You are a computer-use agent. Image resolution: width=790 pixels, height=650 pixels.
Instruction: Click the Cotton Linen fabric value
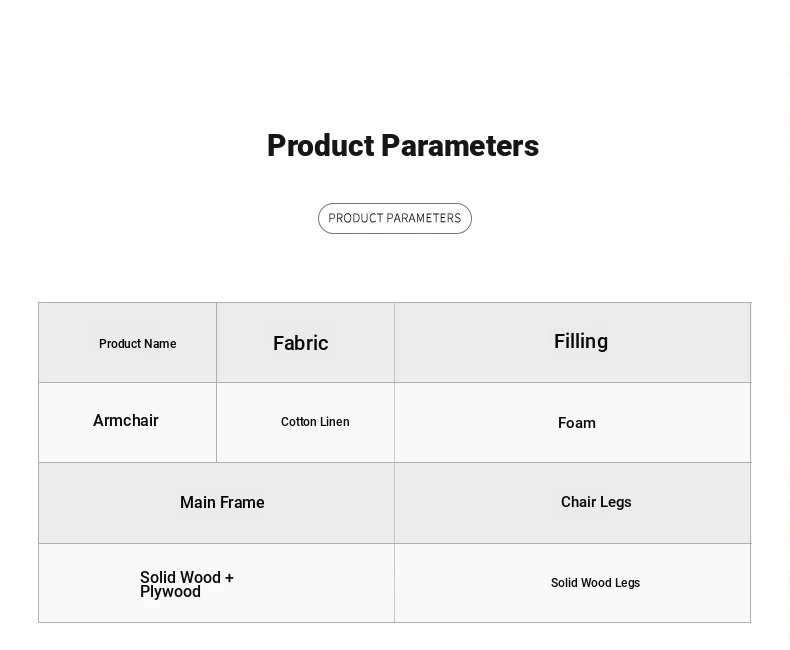click(314, 422)
